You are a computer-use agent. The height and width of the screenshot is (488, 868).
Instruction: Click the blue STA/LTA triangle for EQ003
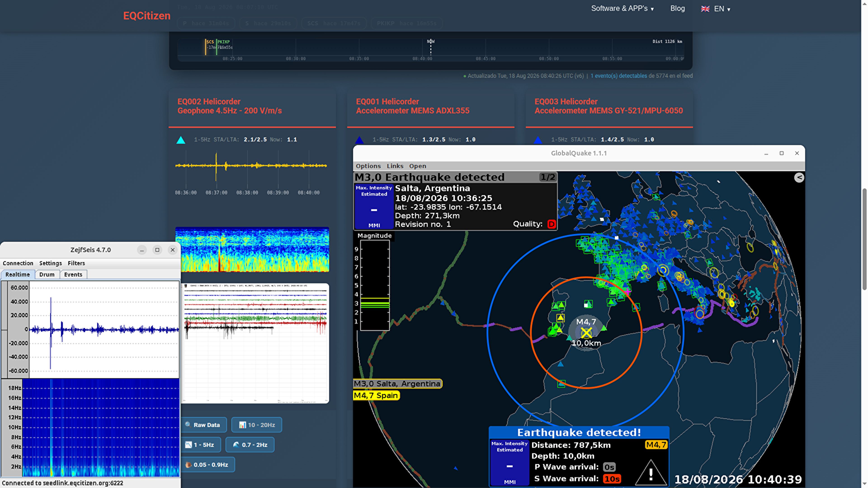tap(538, 140)
